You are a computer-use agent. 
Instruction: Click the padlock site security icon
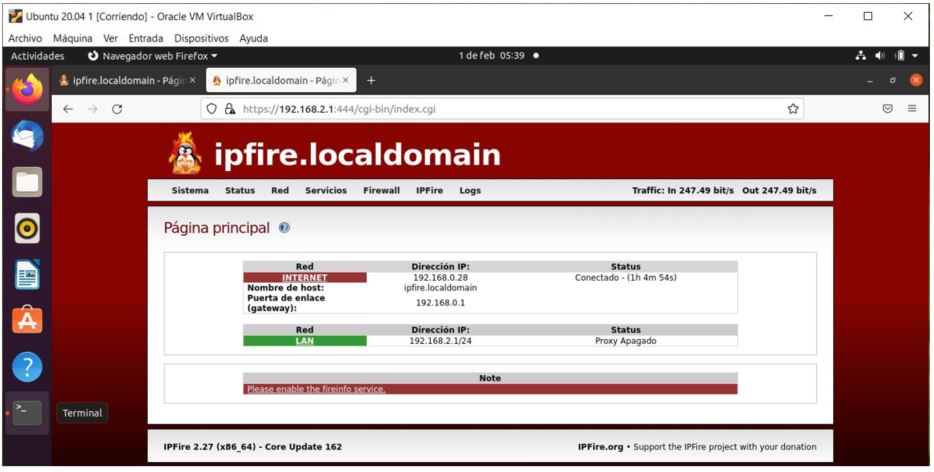(x=229, y=109)
